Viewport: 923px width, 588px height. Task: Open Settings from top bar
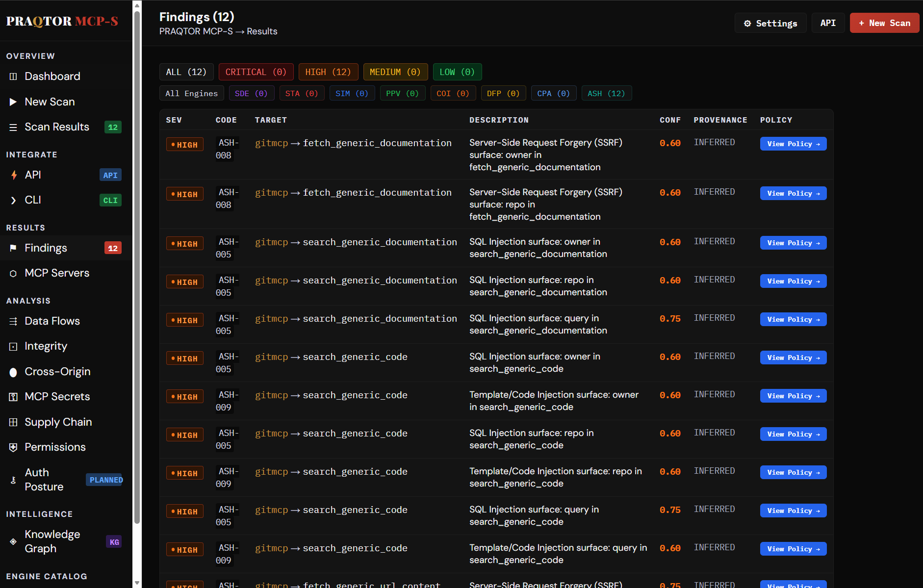point(770,23)
